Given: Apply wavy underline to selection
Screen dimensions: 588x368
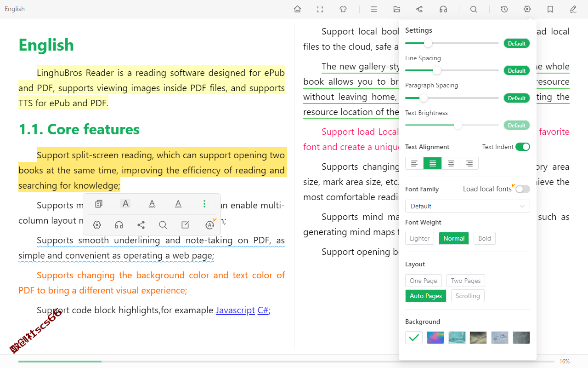Looking at the screenshot, I should [152, 204].
